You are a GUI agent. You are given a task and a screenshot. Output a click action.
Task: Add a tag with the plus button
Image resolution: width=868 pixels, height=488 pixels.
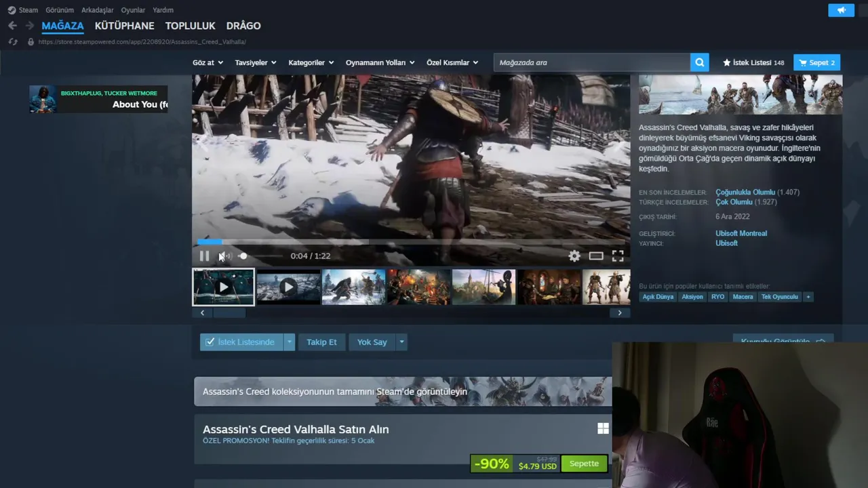coord(808,297)
